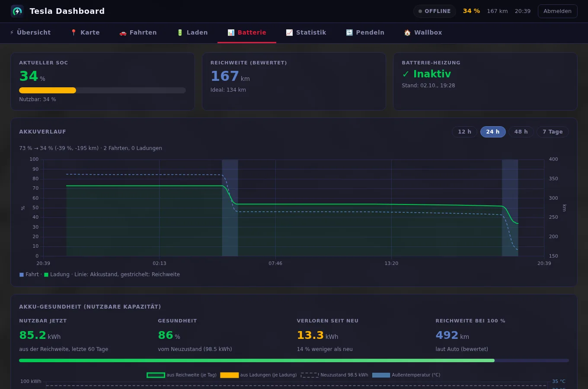The height and width of the screenshot is (389, 588).
Task: Click the blue Fahrt legend square
Action: pos(22,274)
